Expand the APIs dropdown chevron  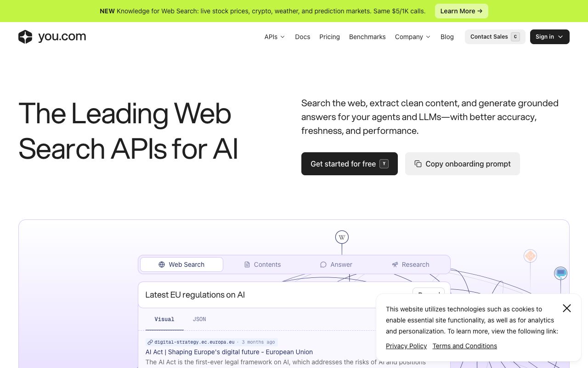(x=283, y=37)
